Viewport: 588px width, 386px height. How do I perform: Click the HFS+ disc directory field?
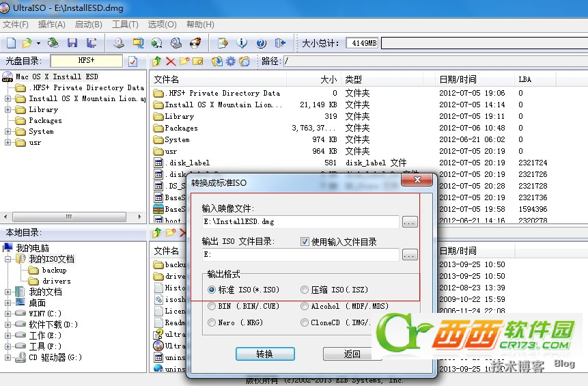pos(87,61)
